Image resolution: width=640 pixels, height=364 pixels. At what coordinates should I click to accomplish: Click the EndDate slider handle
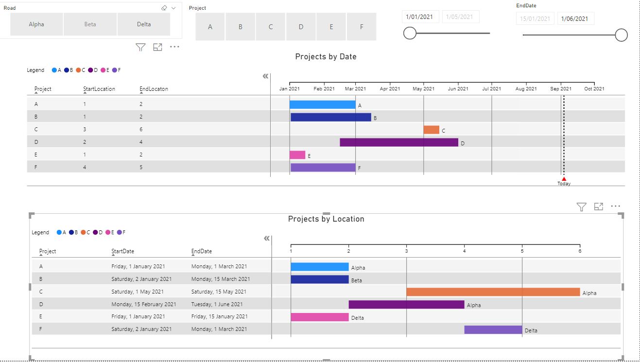[622, 35]
